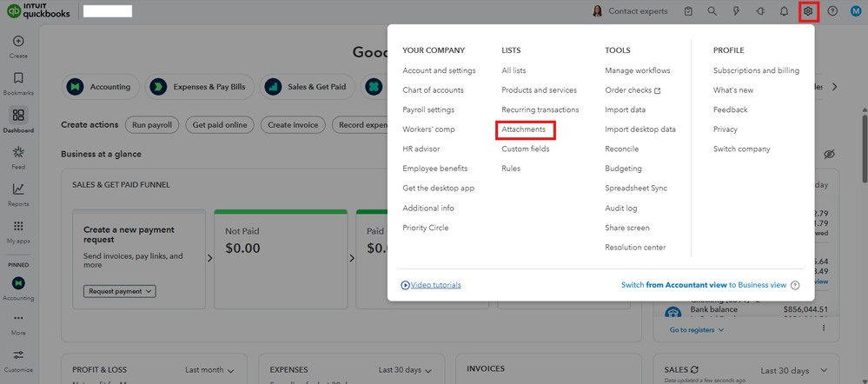The width and height of the screenshot is (868, 384).
Task: Select Chart of accounts
Action: [x=433, y=89]
